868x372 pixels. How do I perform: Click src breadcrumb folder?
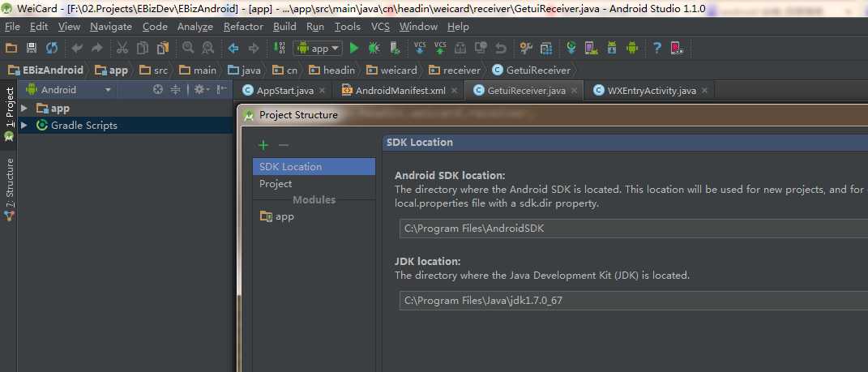pyautogui.click(x=154, y=71)
